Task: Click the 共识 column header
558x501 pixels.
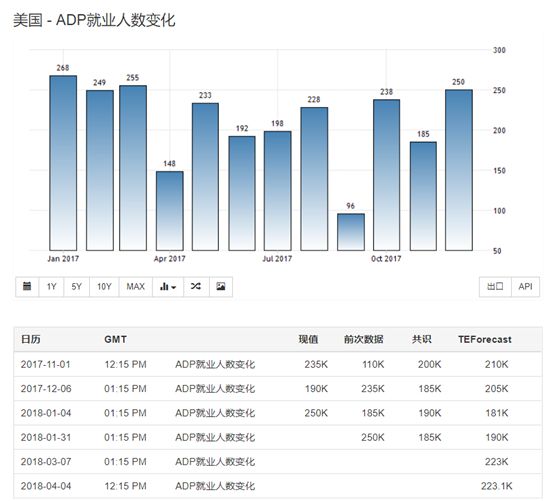Action: click(422, 339)
